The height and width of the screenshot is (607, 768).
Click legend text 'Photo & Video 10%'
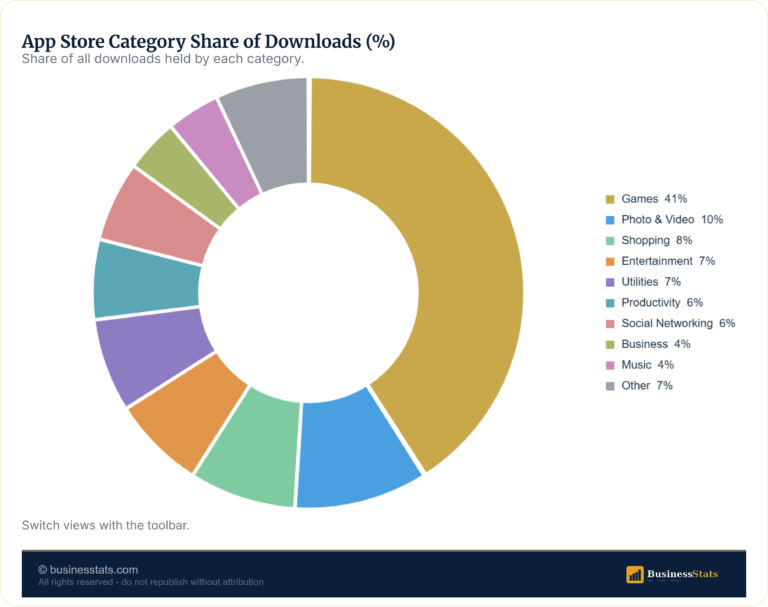[672, 219]
